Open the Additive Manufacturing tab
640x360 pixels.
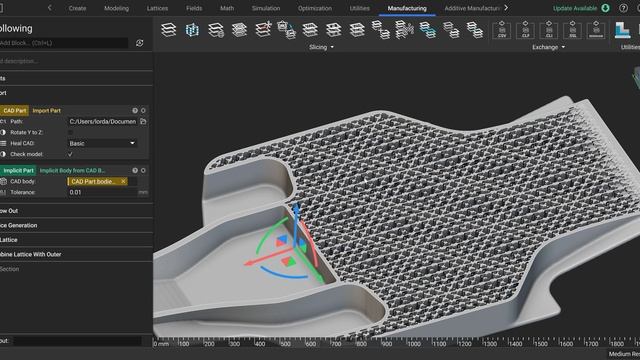[x=472, y=8]
